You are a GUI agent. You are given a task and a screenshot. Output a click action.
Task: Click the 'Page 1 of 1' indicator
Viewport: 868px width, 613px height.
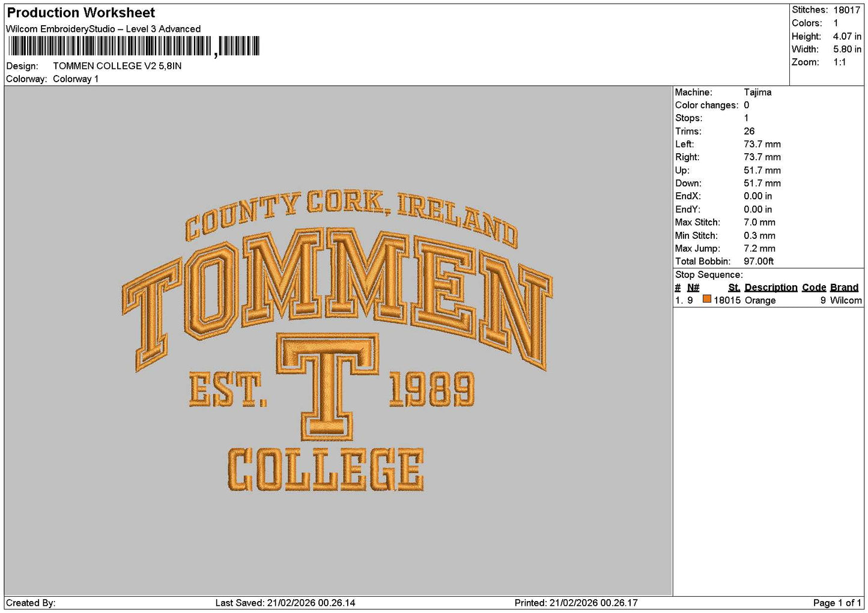point(837,603)
